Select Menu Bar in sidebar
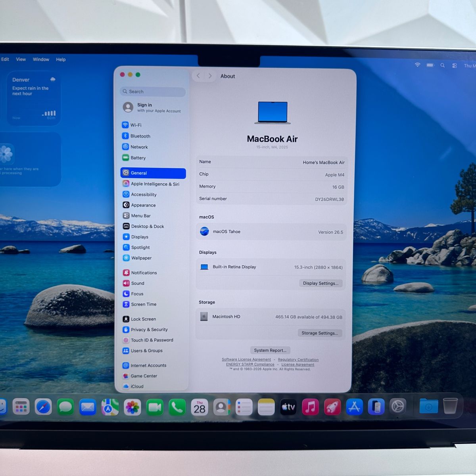The height and width of the screenshot is (476, 476). pos(153,216)
